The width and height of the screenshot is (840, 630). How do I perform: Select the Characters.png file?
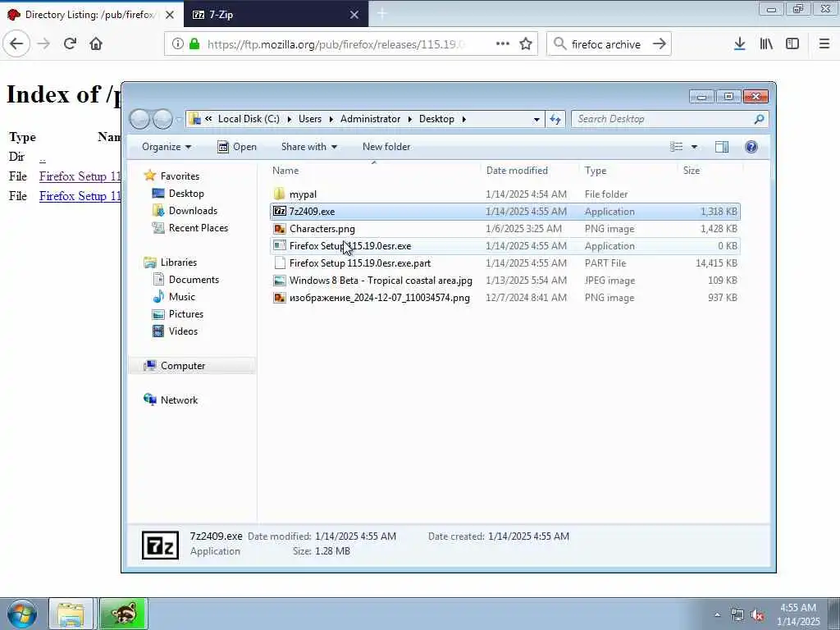click(504, 229)
